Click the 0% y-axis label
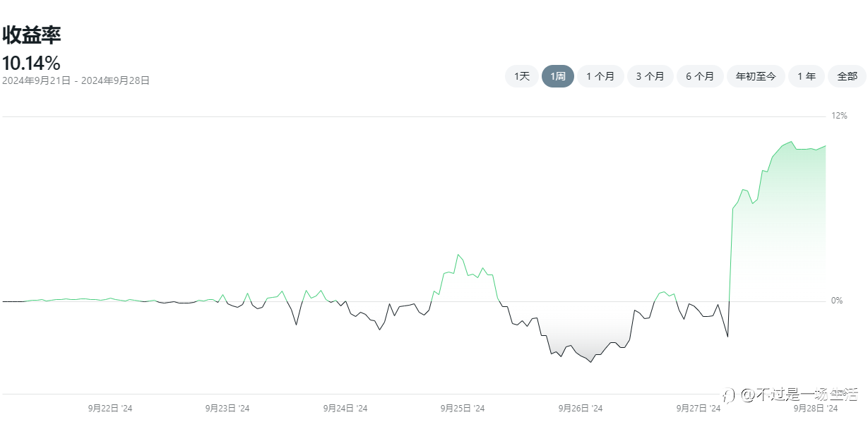 [x=837, y=301]
